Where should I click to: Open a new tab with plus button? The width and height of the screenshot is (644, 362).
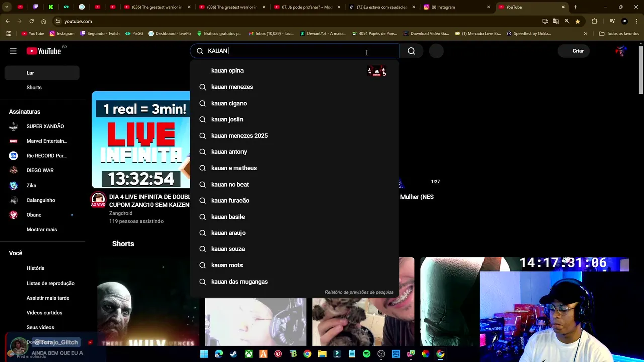coord(575,7)
